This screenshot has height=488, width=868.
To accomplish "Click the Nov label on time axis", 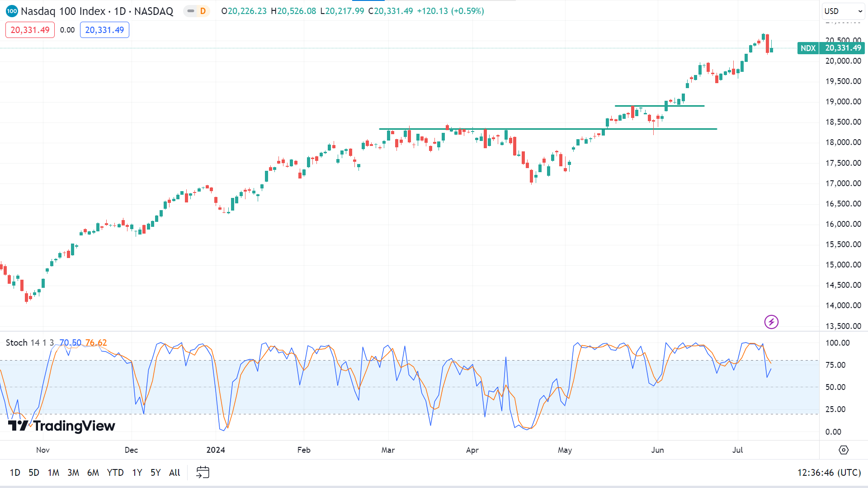I will [x=43, y=450].
